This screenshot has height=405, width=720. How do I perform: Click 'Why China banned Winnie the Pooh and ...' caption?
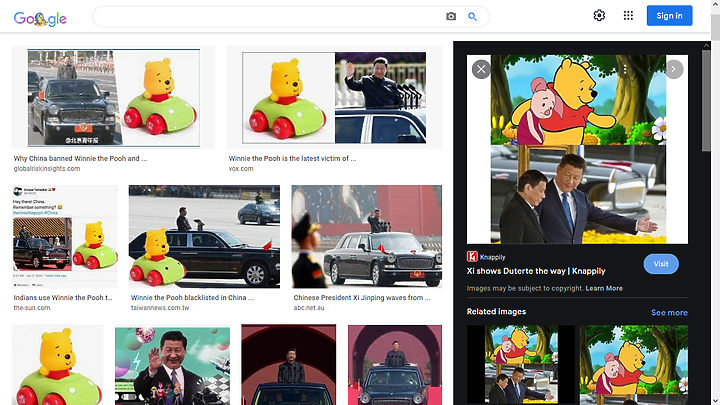tap(80, 158)
